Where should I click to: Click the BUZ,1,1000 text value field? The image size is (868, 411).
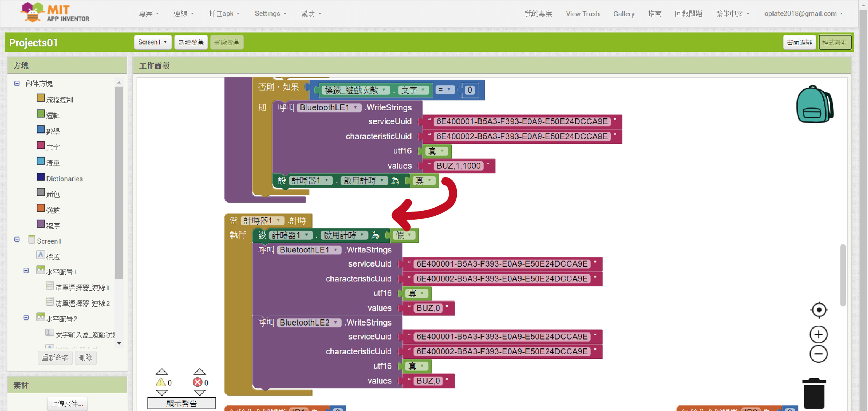pyautogui.click(x=458, y=166)
